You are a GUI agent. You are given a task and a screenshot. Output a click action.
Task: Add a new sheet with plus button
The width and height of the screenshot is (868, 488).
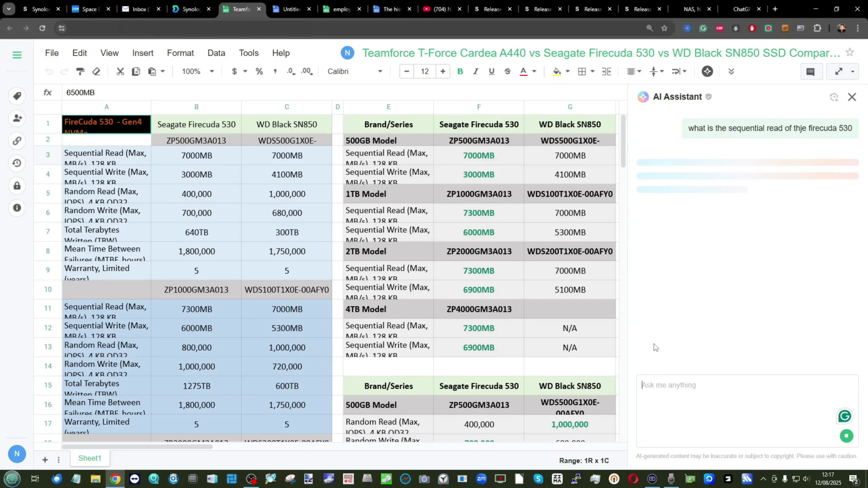point(45,460)
